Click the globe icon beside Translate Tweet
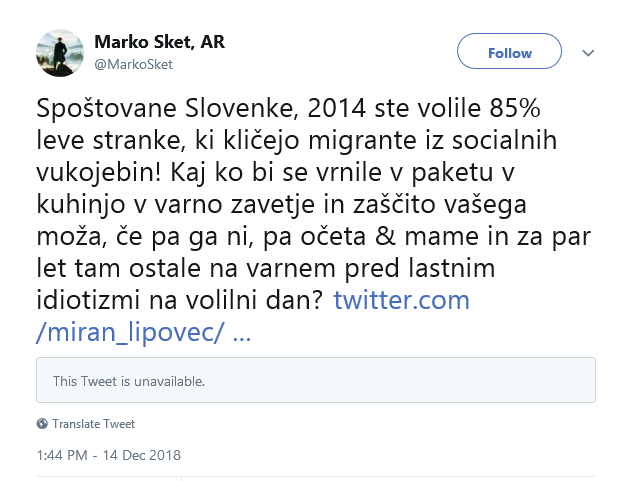This screenshot has height=481, width=632. [x=42, y=424]
